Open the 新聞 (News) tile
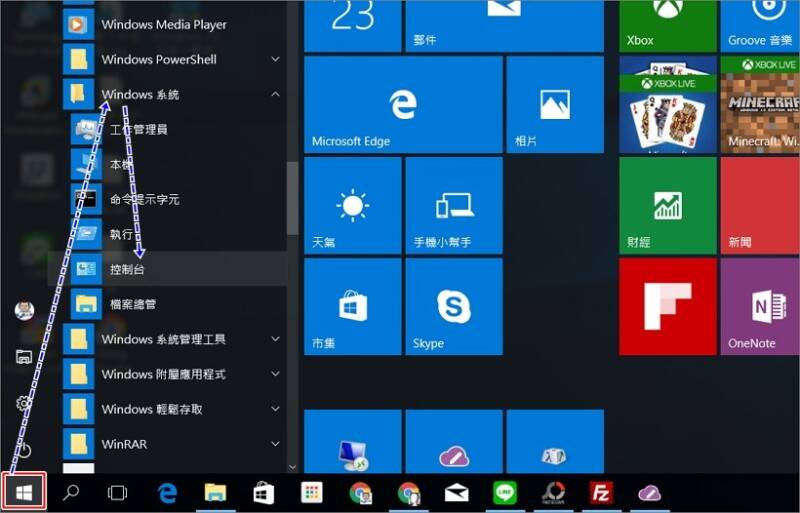The width and height of the screenshot is (800, 513). [x=760, y=206]
